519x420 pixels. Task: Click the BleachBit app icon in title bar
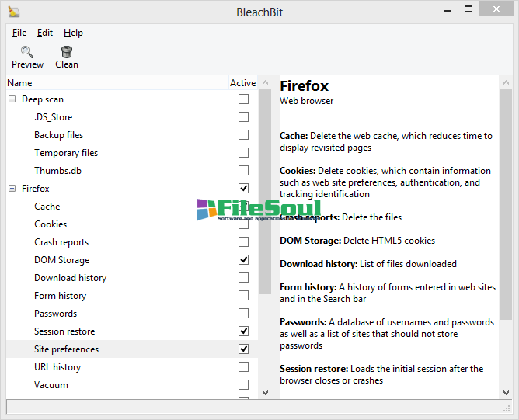13,12
